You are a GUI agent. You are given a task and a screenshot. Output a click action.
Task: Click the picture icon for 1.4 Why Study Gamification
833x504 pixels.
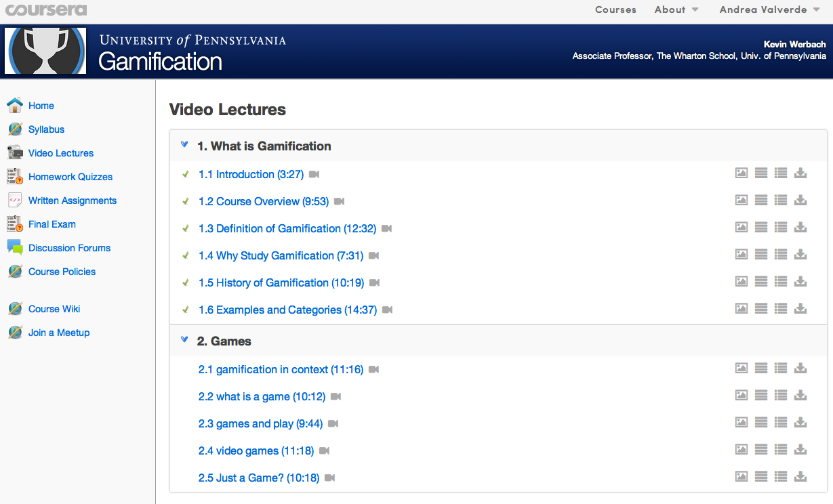coord(741,255)
